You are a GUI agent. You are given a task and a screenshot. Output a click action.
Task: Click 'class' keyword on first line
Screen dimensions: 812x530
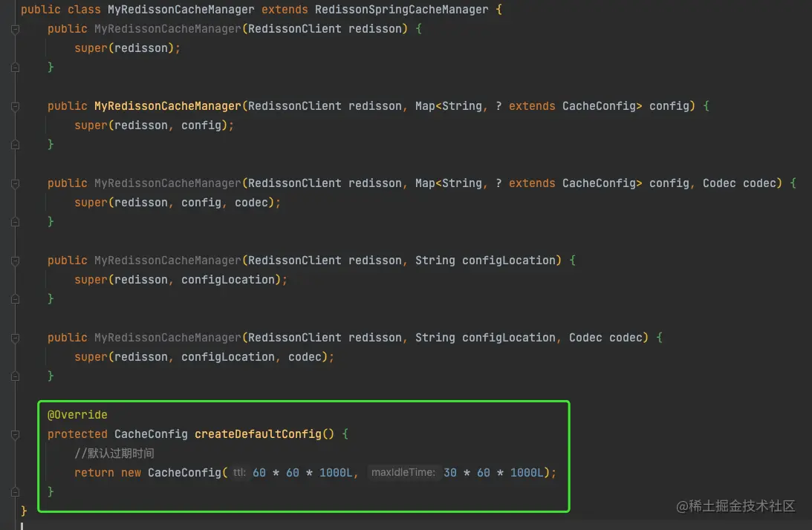tap(84, 10)
